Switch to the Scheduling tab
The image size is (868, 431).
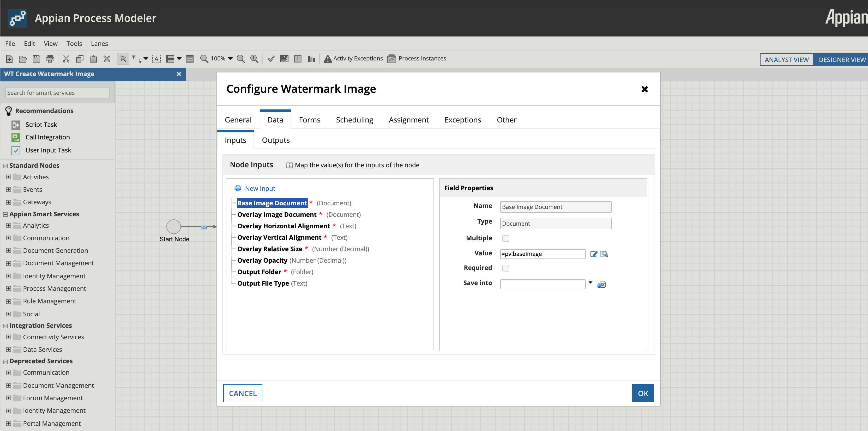tap(354, 120)
